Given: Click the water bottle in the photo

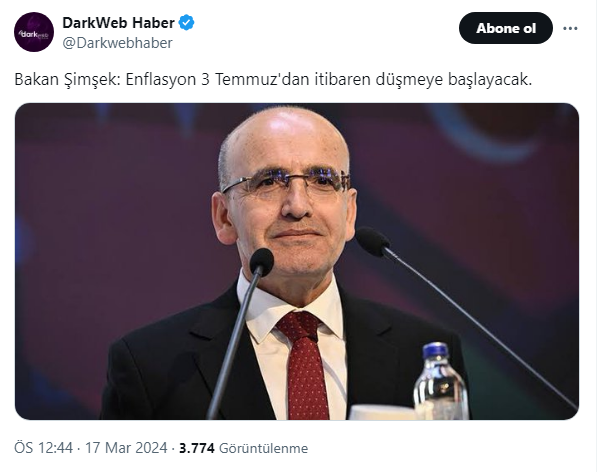Looking at the screenshot, I should (x=441, y=381).
